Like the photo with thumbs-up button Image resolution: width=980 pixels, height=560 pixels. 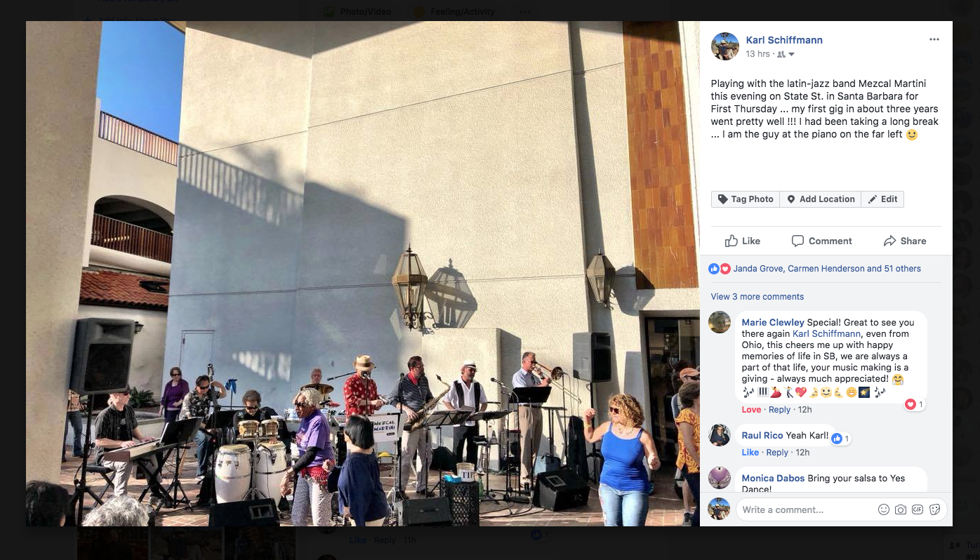click(743, 241)
